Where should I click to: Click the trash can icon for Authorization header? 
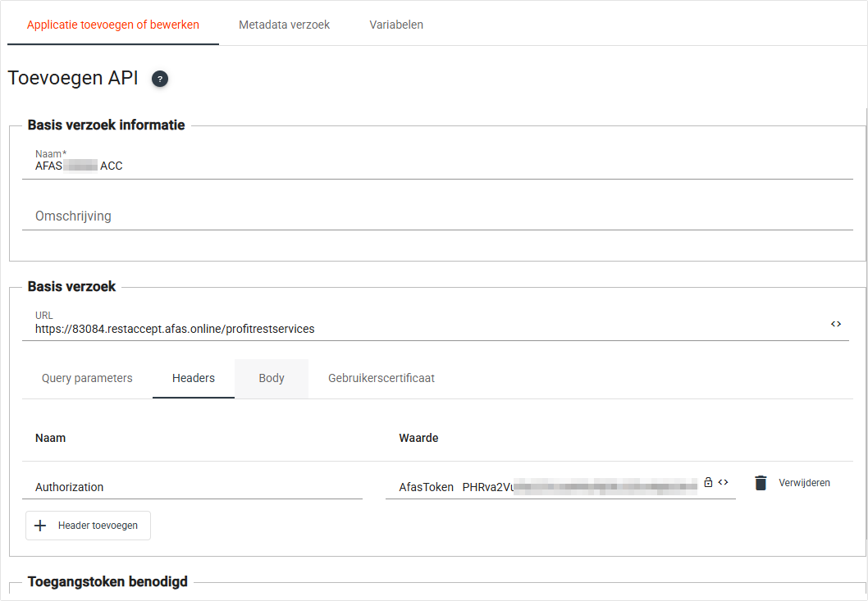point(761,483)
